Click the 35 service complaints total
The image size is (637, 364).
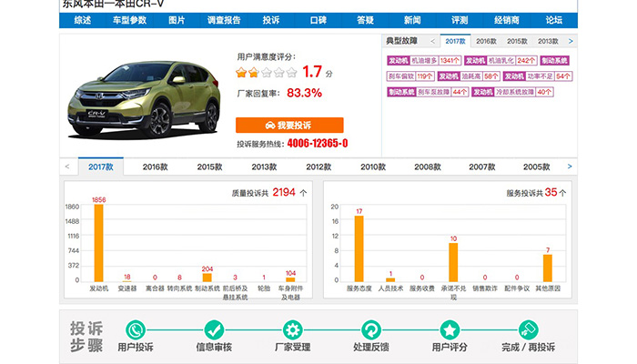551,192
